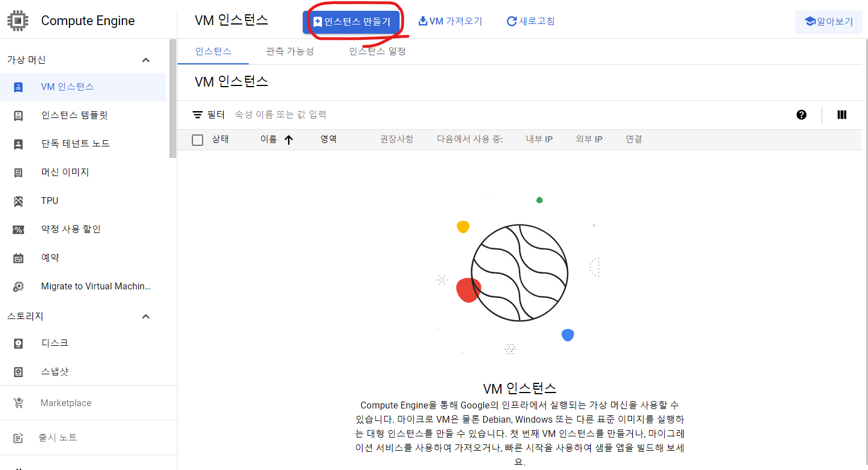The height and width of the screenshot is (470, 868).
Task: Click the 디스크 sidebar icon
Action: (18, 344)
